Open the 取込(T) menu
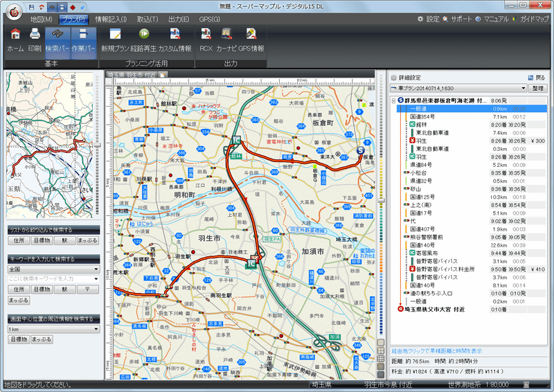Viewport: 554px width, 392px height. click(148, 19)
